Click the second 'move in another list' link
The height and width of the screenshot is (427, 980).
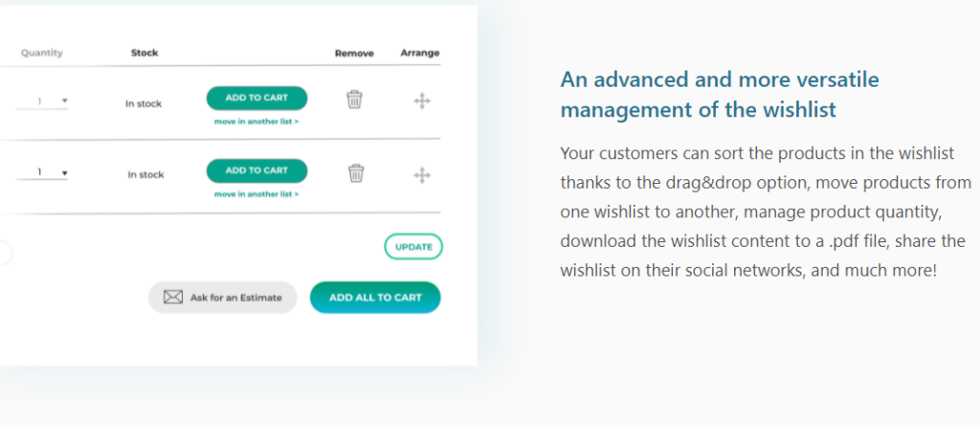click(256, 193)
